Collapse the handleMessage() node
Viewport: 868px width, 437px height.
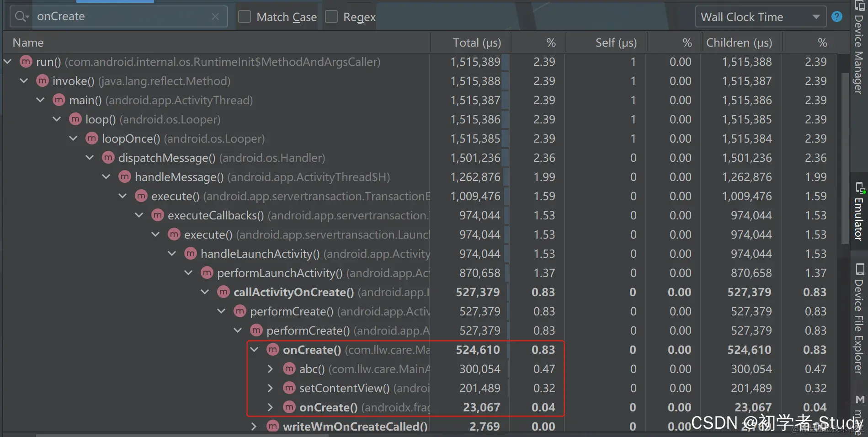click(x=107, y=176)
